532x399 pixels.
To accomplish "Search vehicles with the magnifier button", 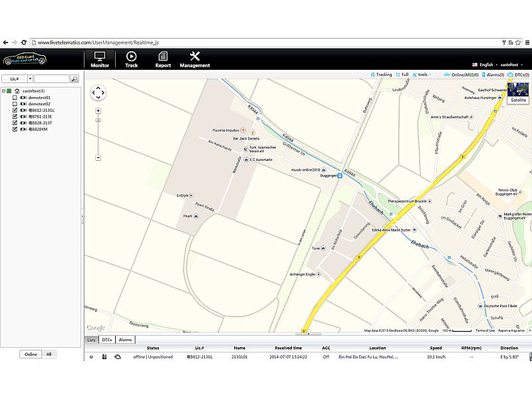I will pyautogui.click(x=74, y=78).
